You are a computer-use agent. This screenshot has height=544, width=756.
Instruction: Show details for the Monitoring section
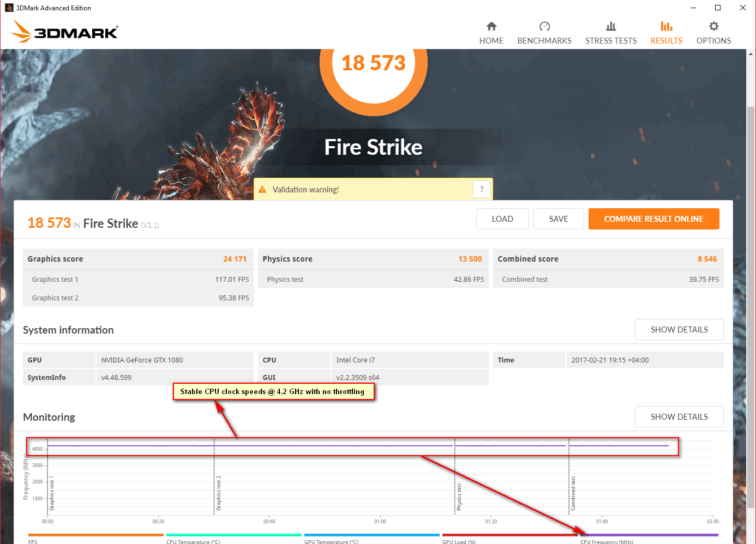[x=679, y=417]
